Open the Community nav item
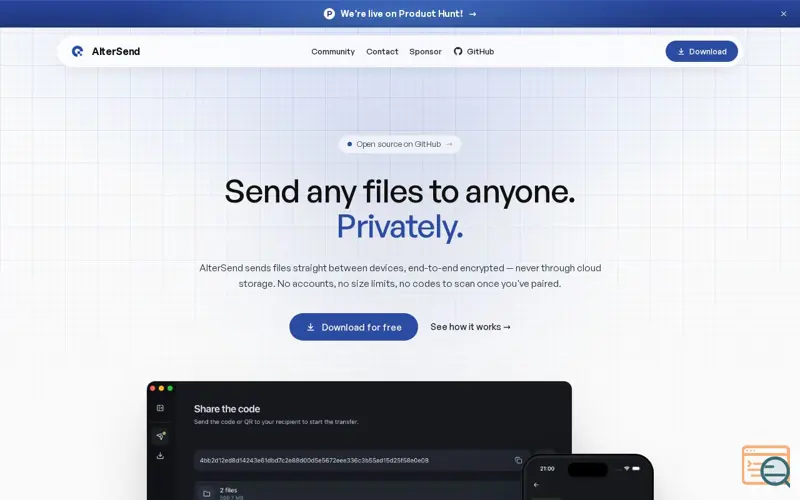This screenshot has height=500, width=800. (x=333, y=52)
